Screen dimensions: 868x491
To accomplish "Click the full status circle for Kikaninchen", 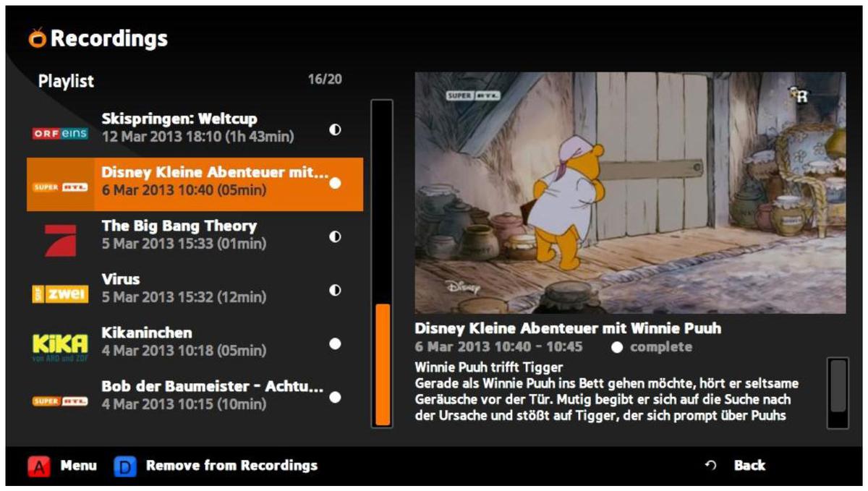I will pyautogui.click(x=335, y=343).
